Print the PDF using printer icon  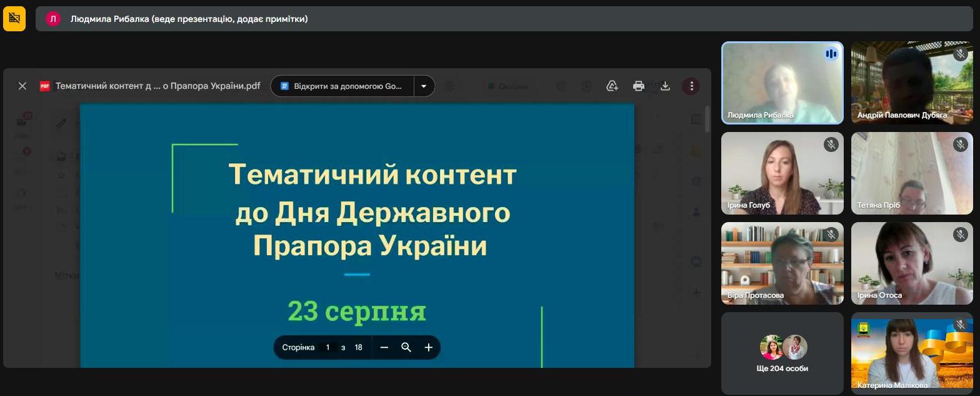tap(638, 86)
